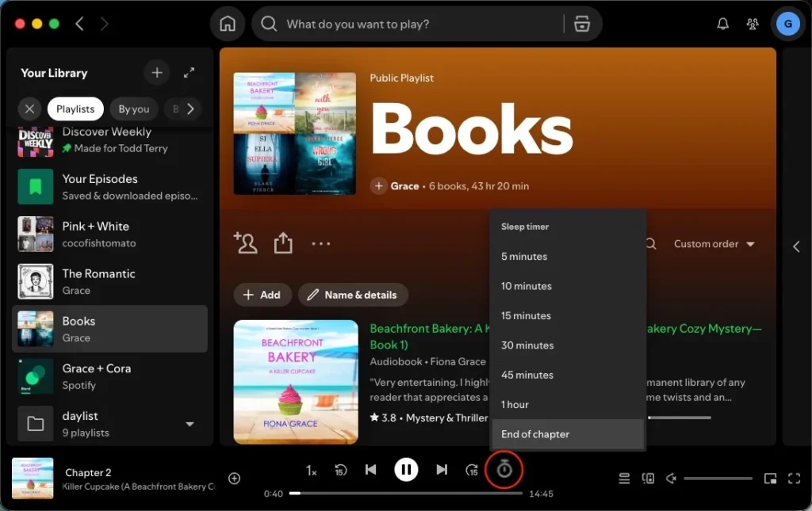Set sleep timer to 45 minutes
Image resolution: width=812 pixels, height=511 pixels.
(567, 375)
